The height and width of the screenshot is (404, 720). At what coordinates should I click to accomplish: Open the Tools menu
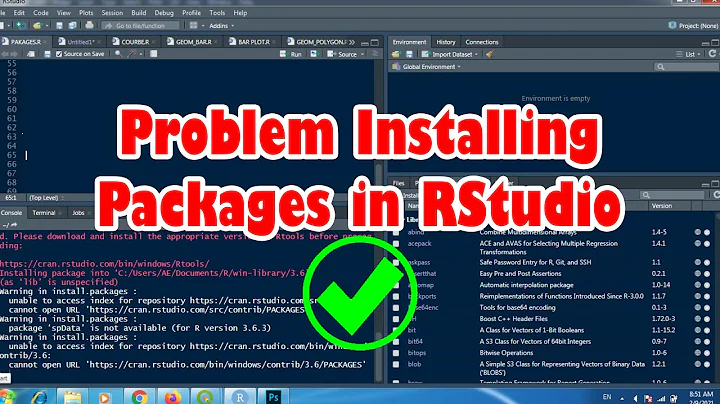tap(217, 13)
